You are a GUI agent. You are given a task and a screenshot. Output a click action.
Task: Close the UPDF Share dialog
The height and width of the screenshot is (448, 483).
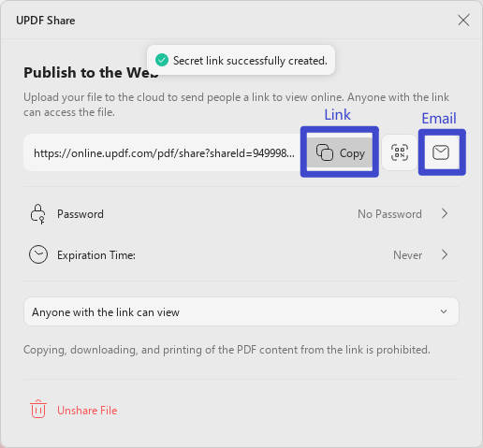pyautogui.click(x=463, y=21)
